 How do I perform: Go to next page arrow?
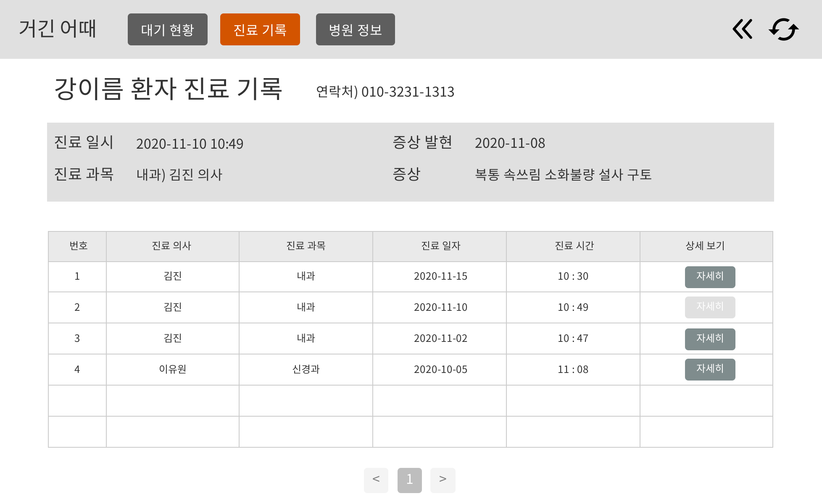(x=443, y=480)
